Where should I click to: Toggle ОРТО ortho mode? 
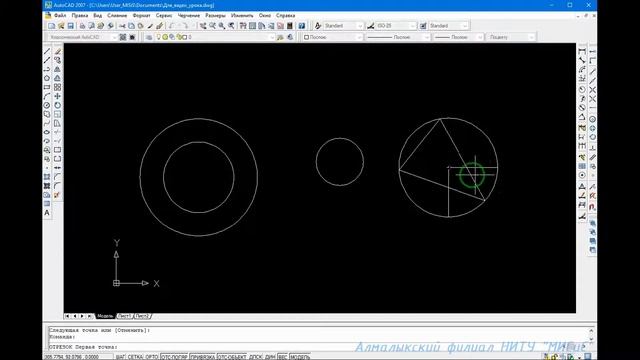tap(152, 357)
